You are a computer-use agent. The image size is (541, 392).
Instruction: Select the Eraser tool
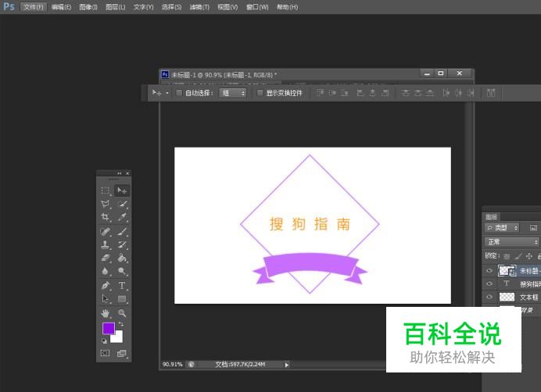pyautogui.click(x=106, y=258)
